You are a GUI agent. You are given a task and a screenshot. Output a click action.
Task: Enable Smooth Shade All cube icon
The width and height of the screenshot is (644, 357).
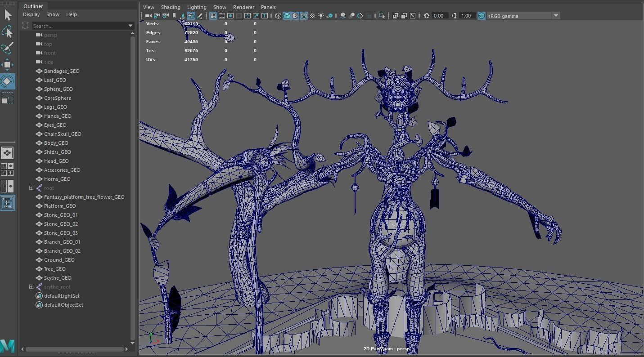point(287,16)
